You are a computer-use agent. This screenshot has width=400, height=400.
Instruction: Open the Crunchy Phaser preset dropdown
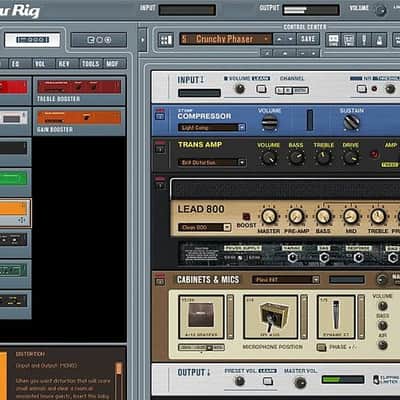pyautogui.click(x=266, y=39)
